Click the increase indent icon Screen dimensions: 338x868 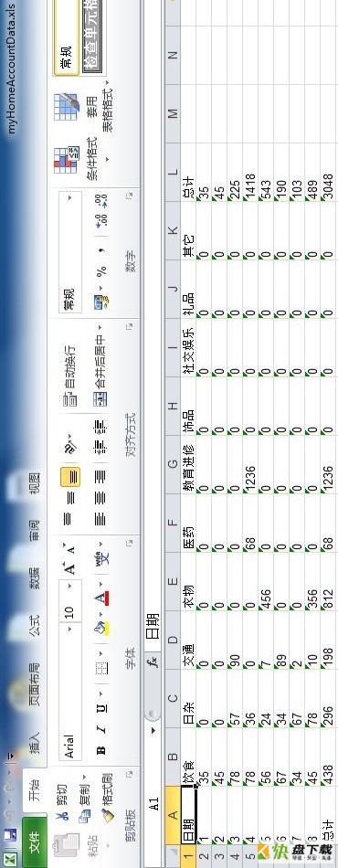(101, 427)
